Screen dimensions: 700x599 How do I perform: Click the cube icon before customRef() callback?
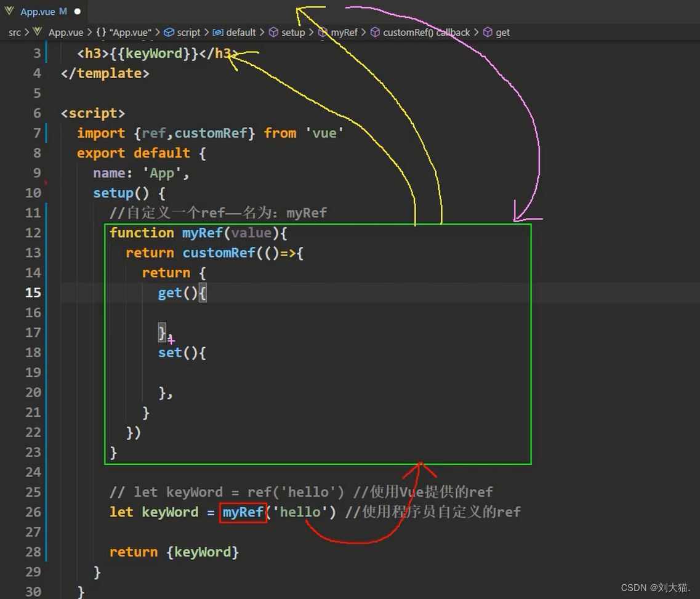[375, 32]
